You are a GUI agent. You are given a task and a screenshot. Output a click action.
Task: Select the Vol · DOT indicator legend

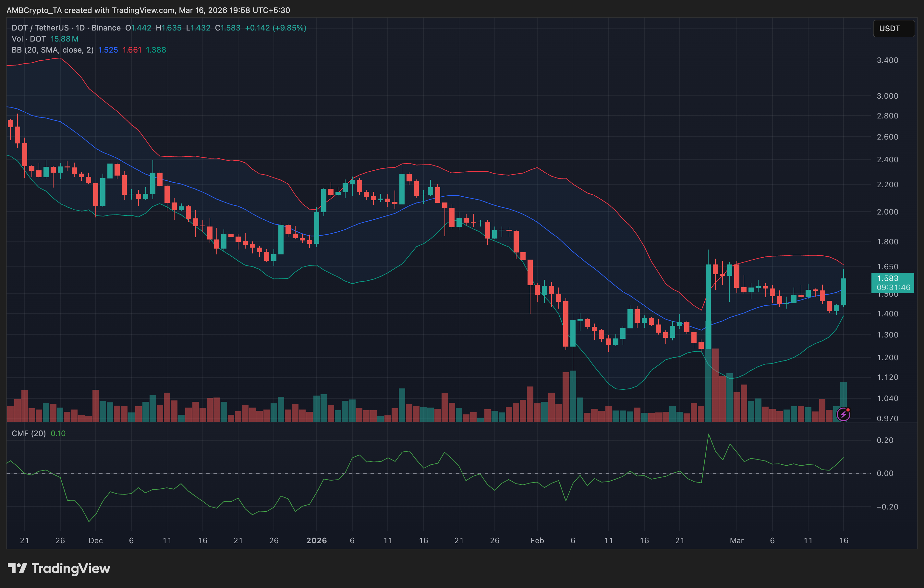coord(29,39)
